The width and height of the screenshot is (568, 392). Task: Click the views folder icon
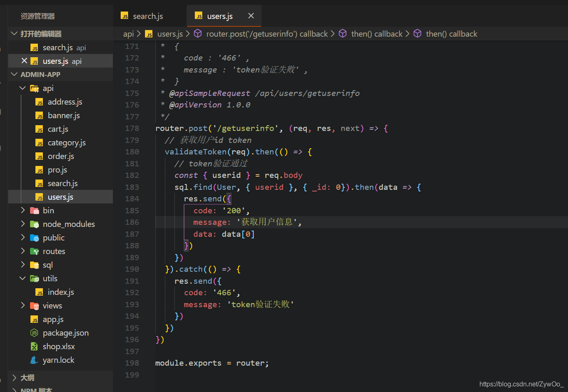pos(35,306)
